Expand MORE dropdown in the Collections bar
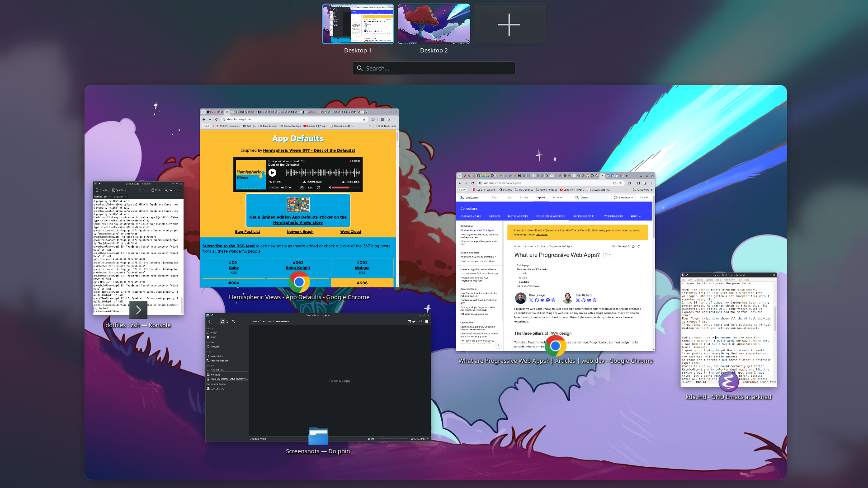The image size is (868, 488). click(636, 216)
